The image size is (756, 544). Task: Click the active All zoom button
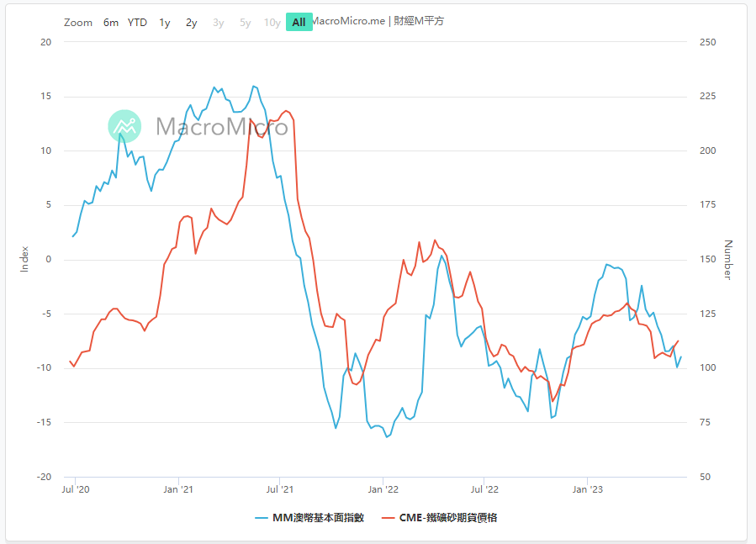tap(299, 23)
